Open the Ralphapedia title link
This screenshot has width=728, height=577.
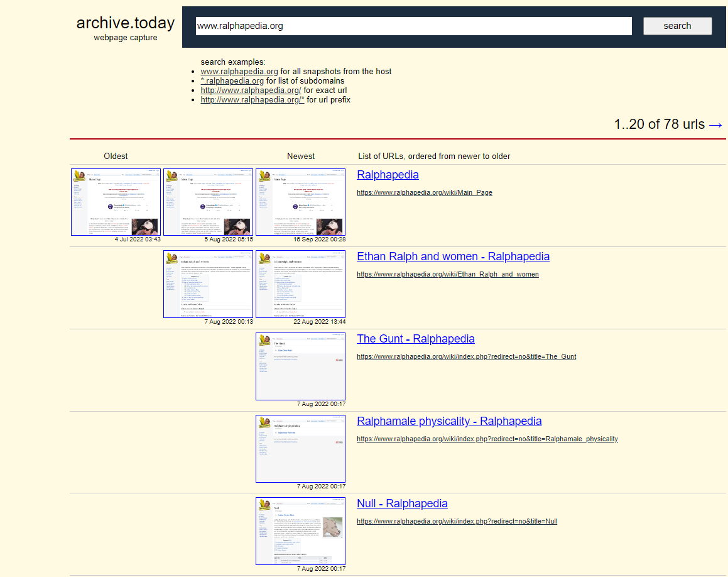388,175
